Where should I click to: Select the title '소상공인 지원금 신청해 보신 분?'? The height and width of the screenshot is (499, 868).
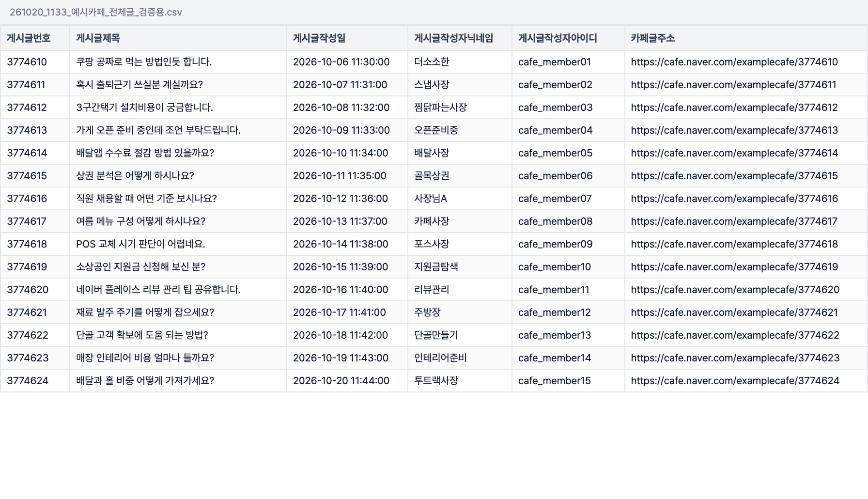pyautogui.click(x=141, y=267)
